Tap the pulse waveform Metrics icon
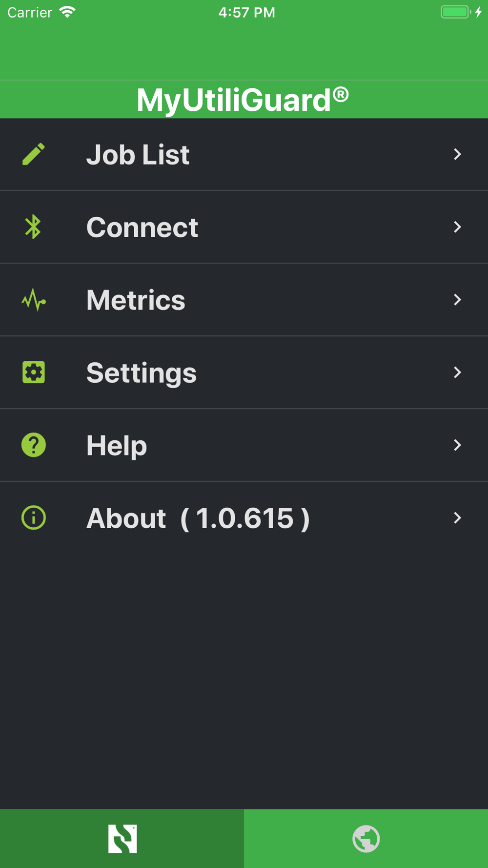This screenshot has width=488, height=868. tap(34, 300)
